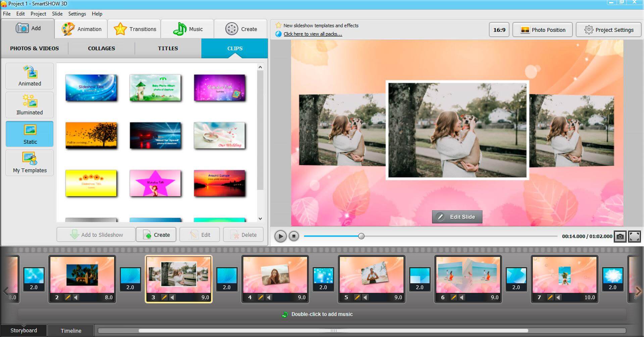This screenshot has height=337, width=644.
Task: Click Create button below clips
Action: point(156,235)
